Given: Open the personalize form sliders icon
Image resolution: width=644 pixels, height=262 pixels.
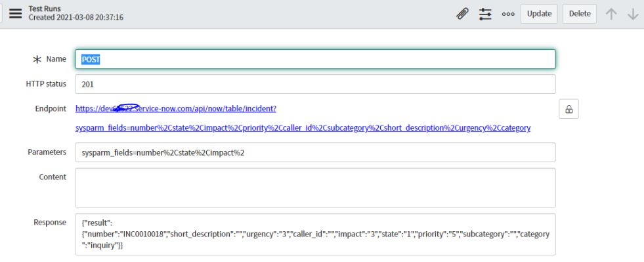Looking at the screenshot, I should (x=485, y=14).
